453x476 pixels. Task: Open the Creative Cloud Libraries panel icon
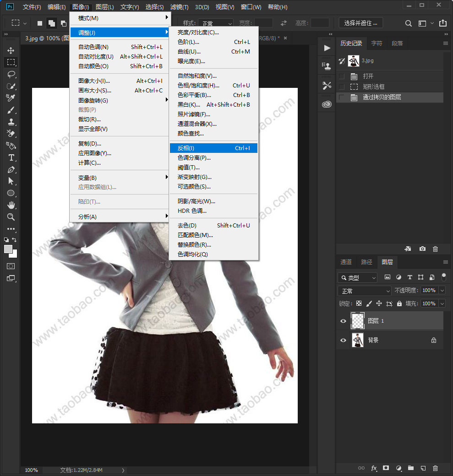tap(327, 104)
